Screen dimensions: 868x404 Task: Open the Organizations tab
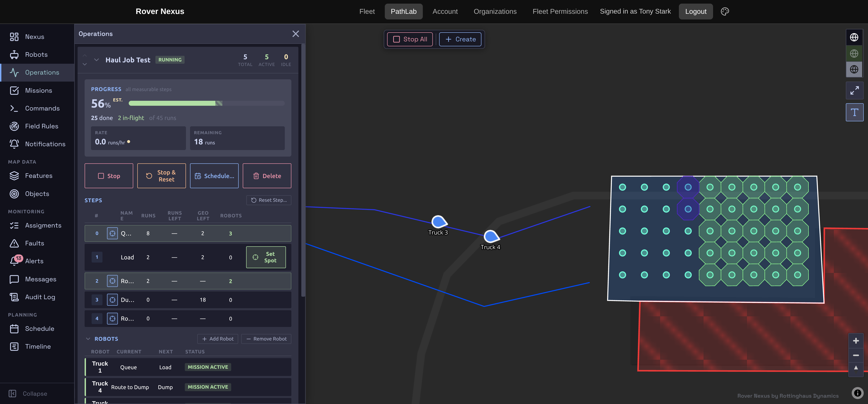495,12
